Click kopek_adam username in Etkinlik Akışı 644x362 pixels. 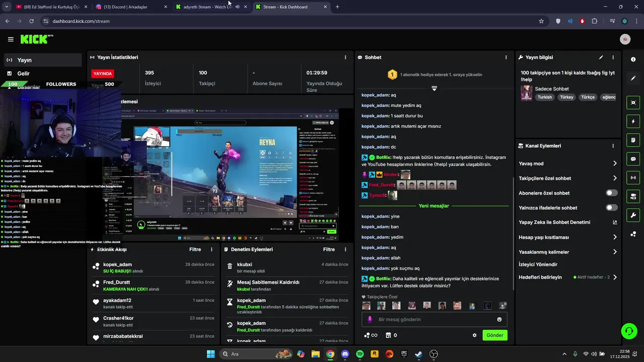click(x=117, y=264)
